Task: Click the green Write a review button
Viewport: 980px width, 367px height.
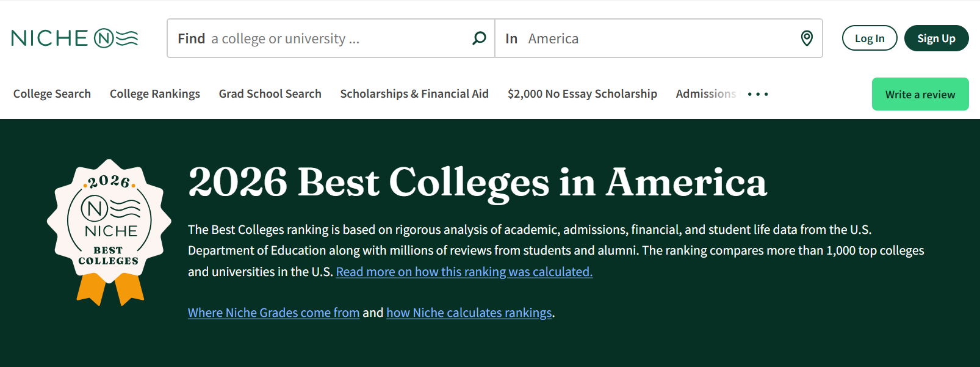Action: [x=920, y=95]
